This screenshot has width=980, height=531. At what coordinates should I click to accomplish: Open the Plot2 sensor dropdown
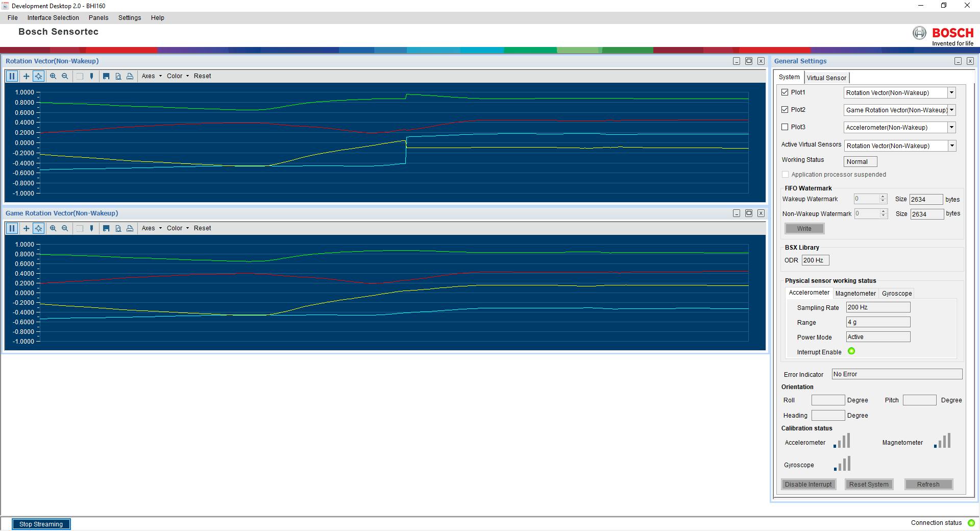(951, 110)
